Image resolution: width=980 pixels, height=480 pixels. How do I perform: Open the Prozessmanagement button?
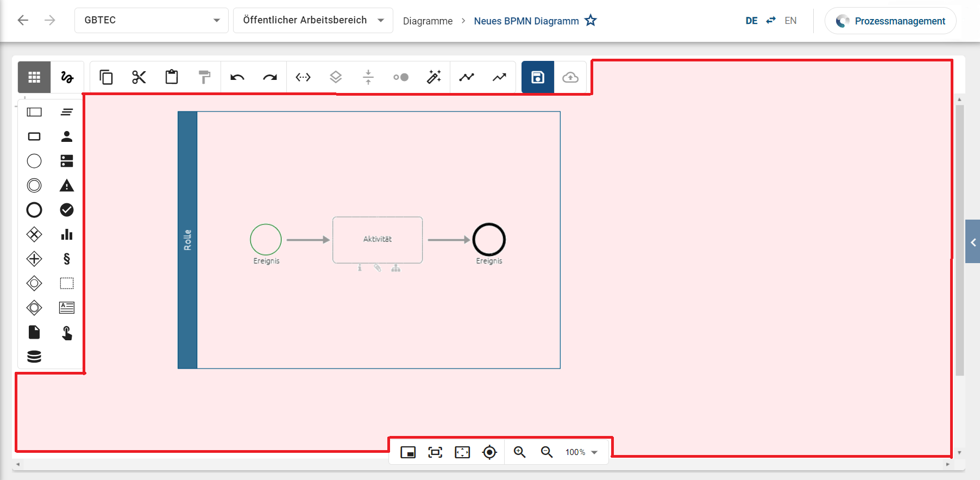coord(890,21)
